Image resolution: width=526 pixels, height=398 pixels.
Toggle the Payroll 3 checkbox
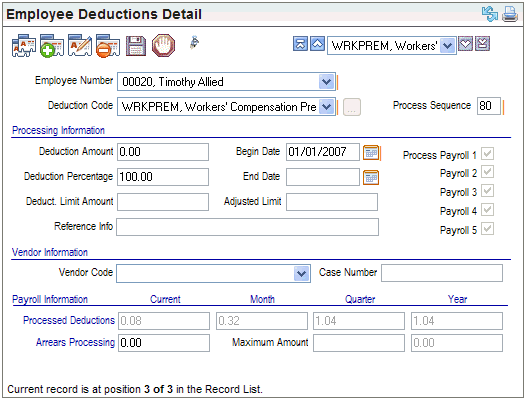point(487,191)
